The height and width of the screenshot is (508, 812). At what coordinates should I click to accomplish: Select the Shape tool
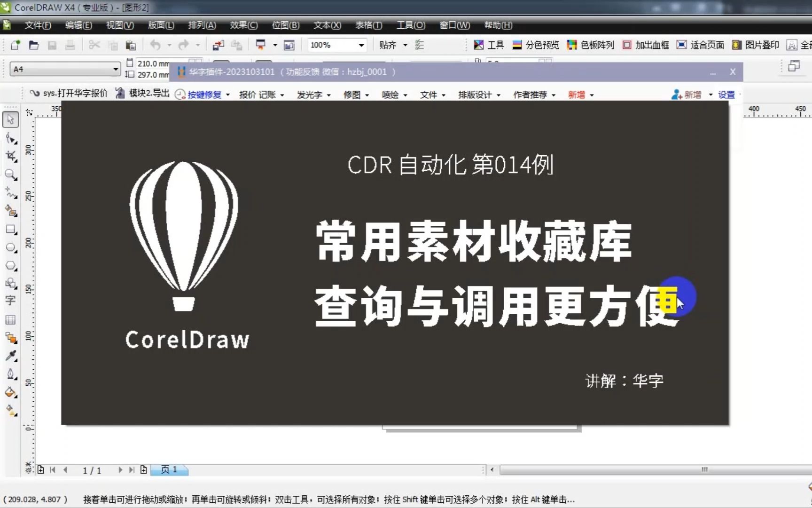[x=10, y=138]
